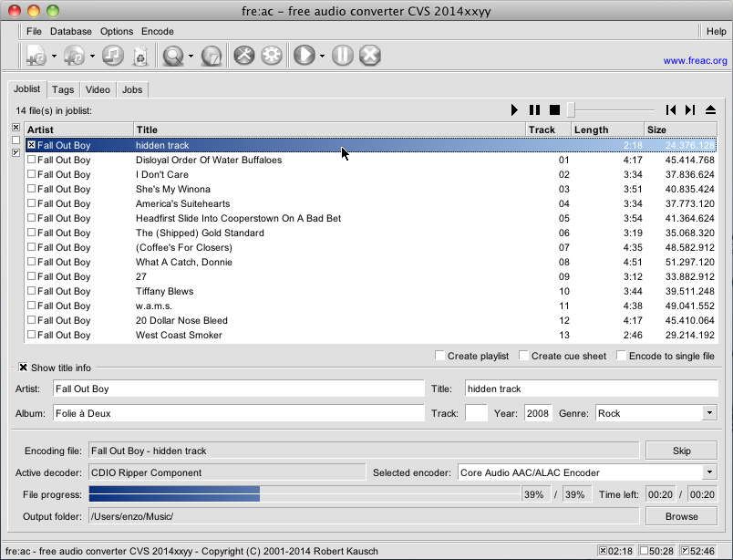
Task: Switch to the Video tab
Action: [98, 89]
